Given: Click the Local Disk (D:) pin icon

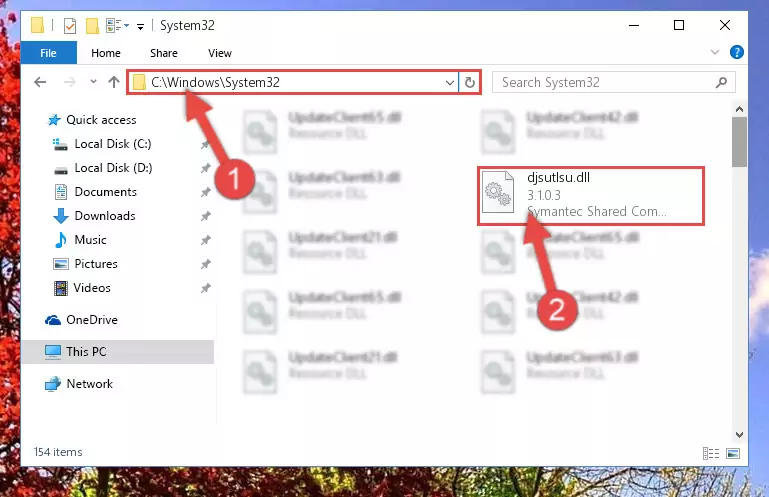Looking at the screenshot, I should [x=205, y=168].
